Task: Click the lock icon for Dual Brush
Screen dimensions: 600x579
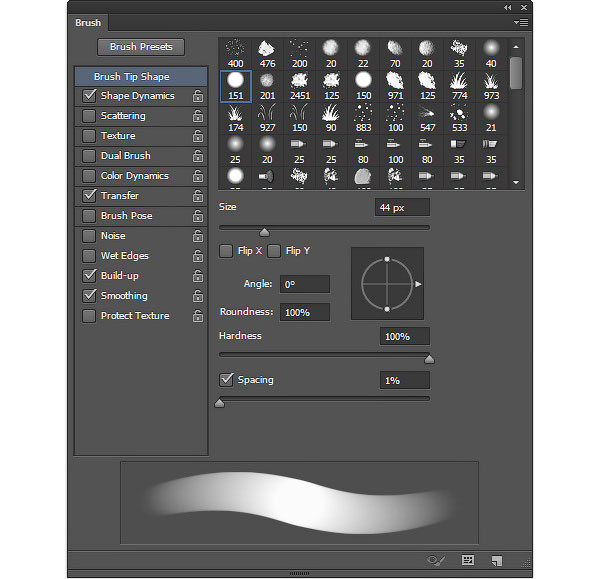Action: click(x=198, y=156)
